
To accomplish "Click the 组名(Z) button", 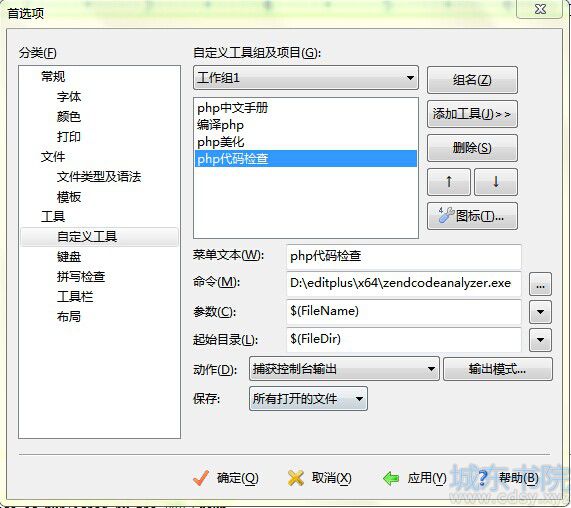I will 472,80.
